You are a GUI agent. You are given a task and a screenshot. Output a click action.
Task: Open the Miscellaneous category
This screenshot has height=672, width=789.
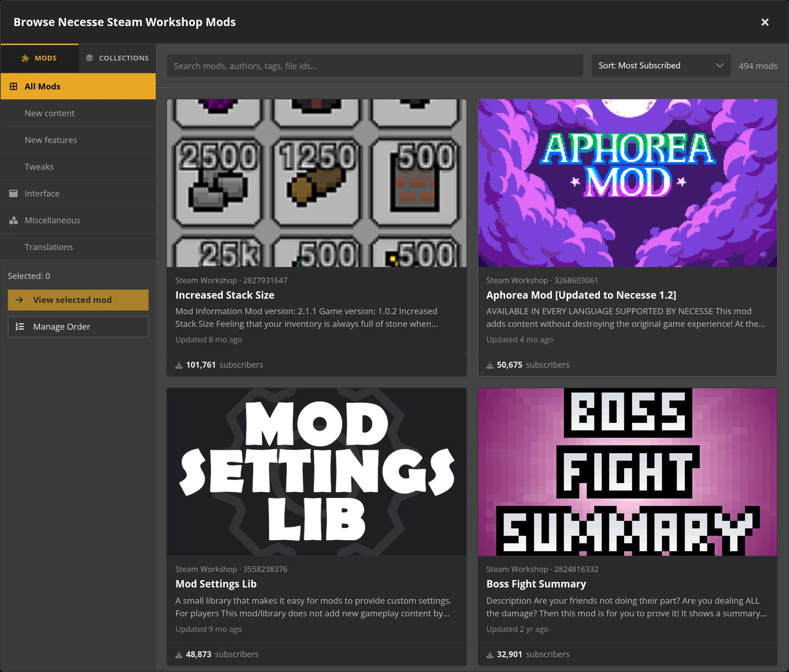point(78,220)
